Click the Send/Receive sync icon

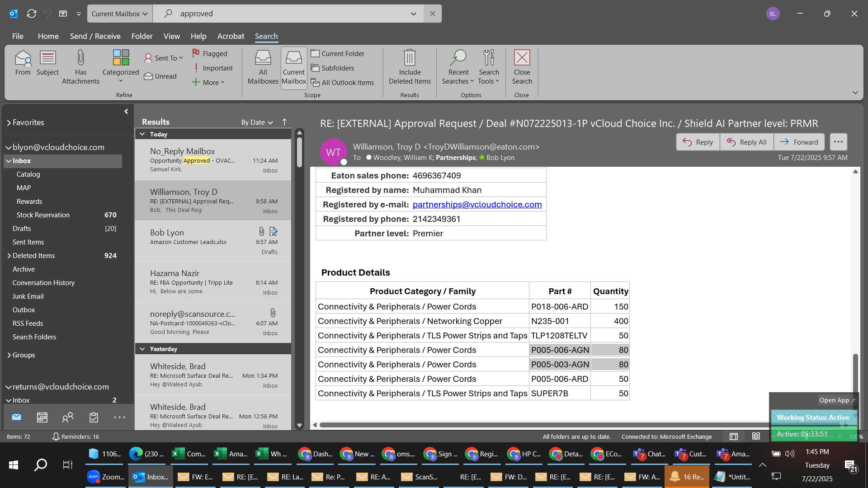31,14
